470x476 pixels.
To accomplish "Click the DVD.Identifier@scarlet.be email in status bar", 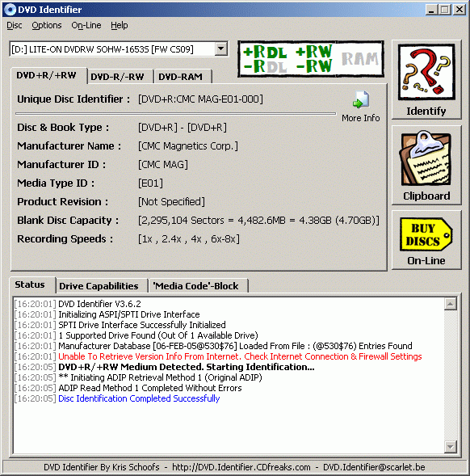I will [x=374, y=467].
